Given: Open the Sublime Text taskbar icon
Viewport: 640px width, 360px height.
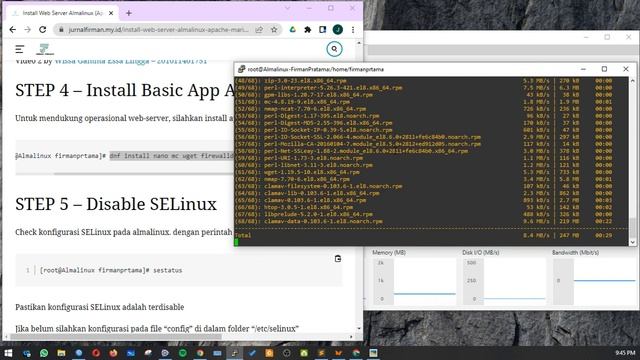Looking at the screenshot, I should 321,353.
